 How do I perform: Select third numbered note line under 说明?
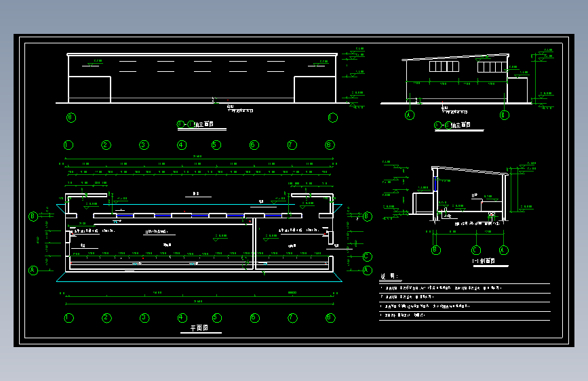coord(425,306)
